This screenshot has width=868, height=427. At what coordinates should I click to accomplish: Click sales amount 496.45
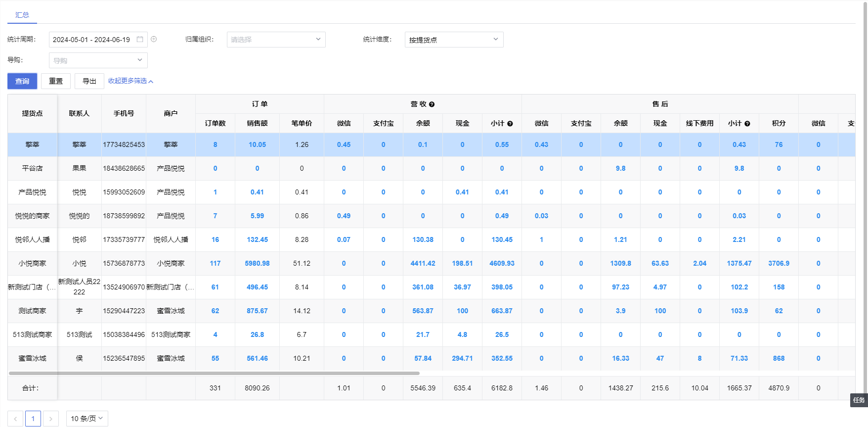coord(257,287)
